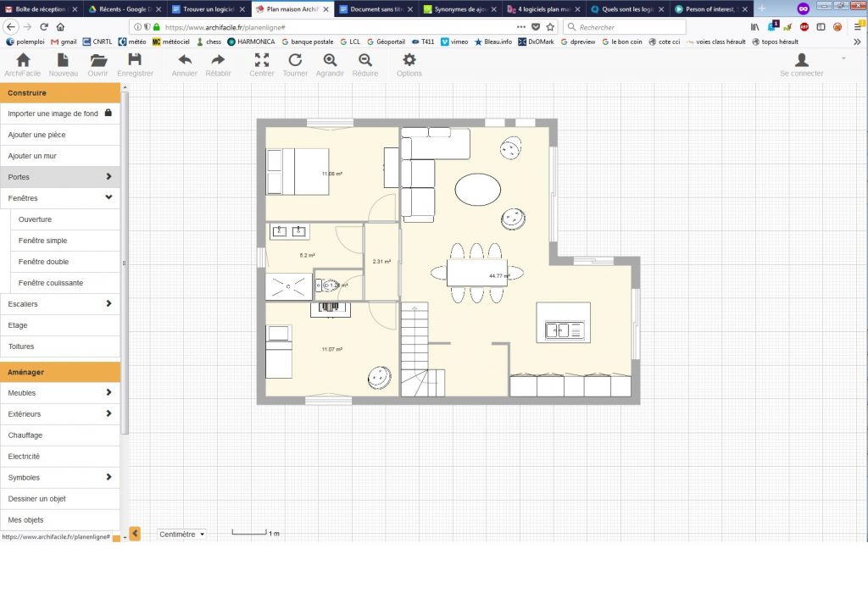
Task: Center the plan with Centrer
Action: coord(262,60)
